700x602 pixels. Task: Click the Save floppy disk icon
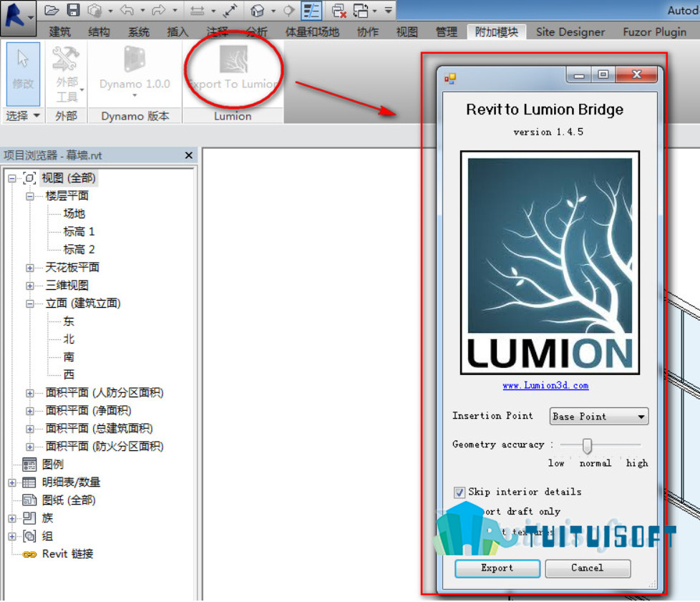[x=73, y=10]
